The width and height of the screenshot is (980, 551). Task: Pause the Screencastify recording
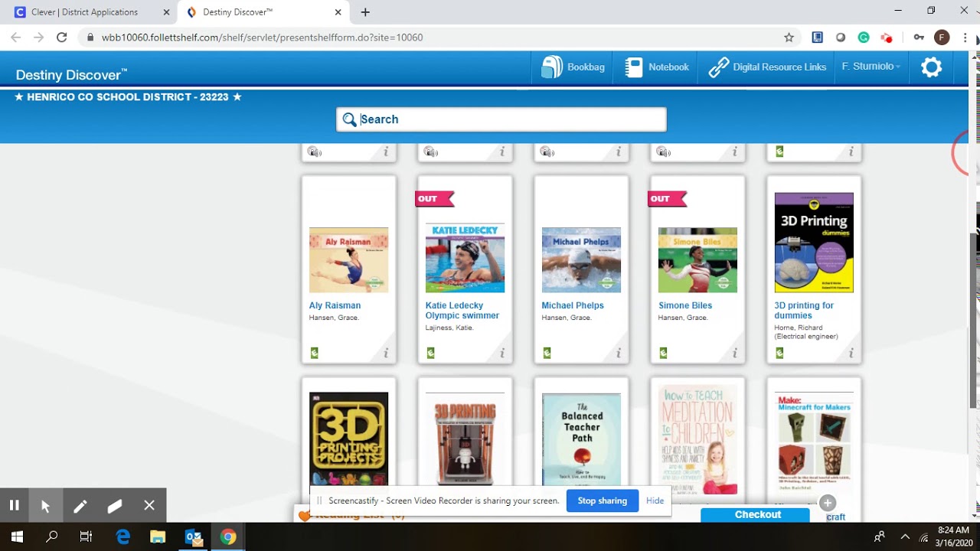(x=14, y=505)
